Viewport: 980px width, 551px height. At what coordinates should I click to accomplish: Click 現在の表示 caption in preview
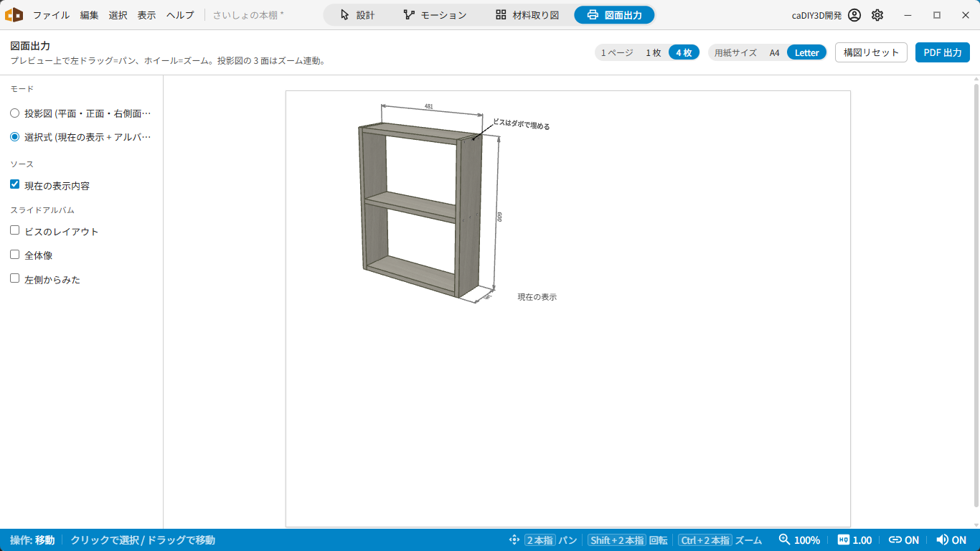(537, 297)
